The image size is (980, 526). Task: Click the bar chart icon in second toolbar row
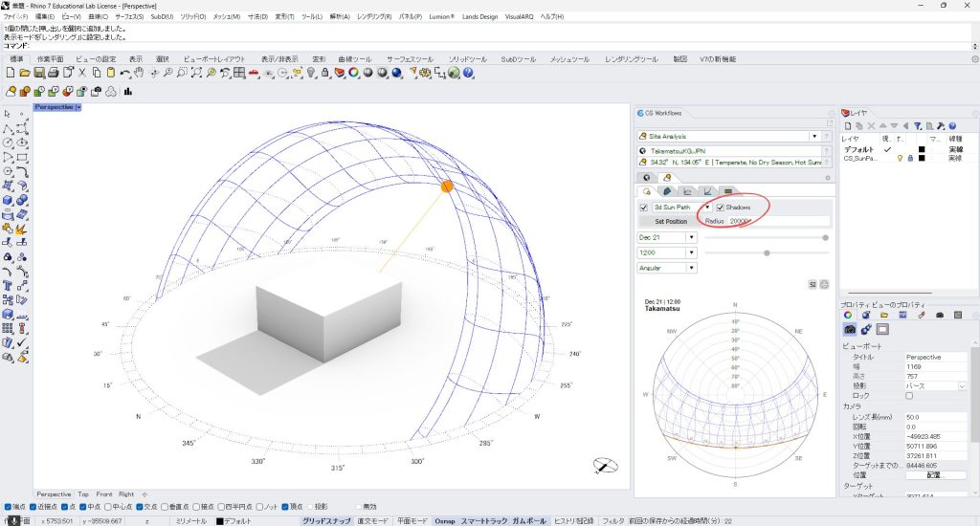pos(127,92)
